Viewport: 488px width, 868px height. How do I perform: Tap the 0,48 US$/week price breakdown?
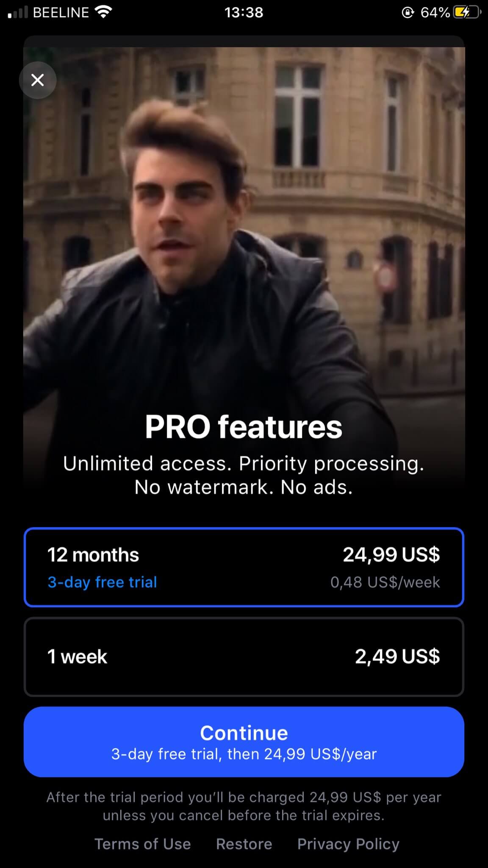[x=385, y=582]
